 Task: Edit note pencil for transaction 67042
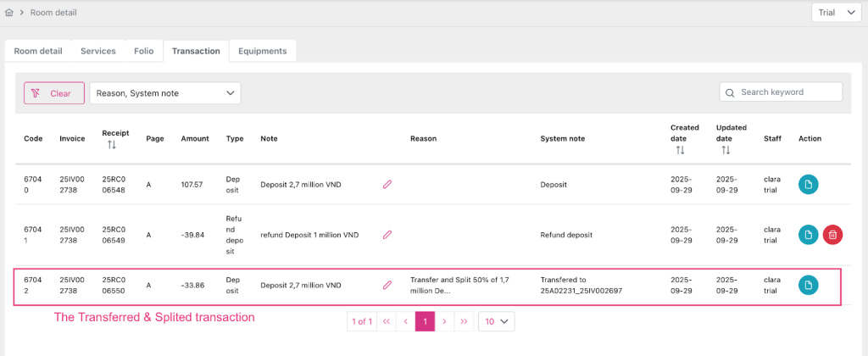[387, 286]
